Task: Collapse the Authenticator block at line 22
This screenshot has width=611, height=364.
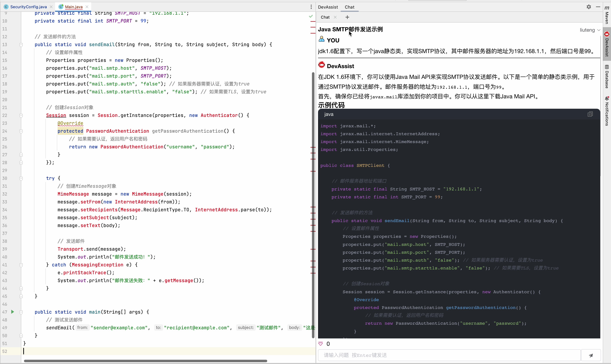Action: coord(21,115)
